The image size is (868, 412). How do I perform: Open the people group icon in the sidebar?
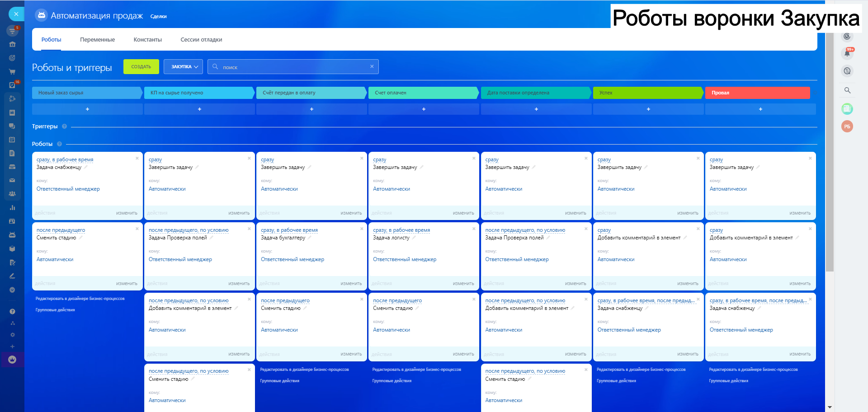pyautogui.click(x=12, y=194)
